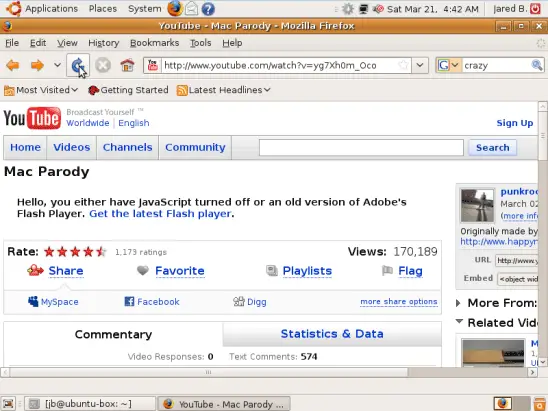Image resolution: width=548 pixels, height=411 pixels.
Task: Follow the 'Get the latest Flash player' link
Action: tap(160, 214)
